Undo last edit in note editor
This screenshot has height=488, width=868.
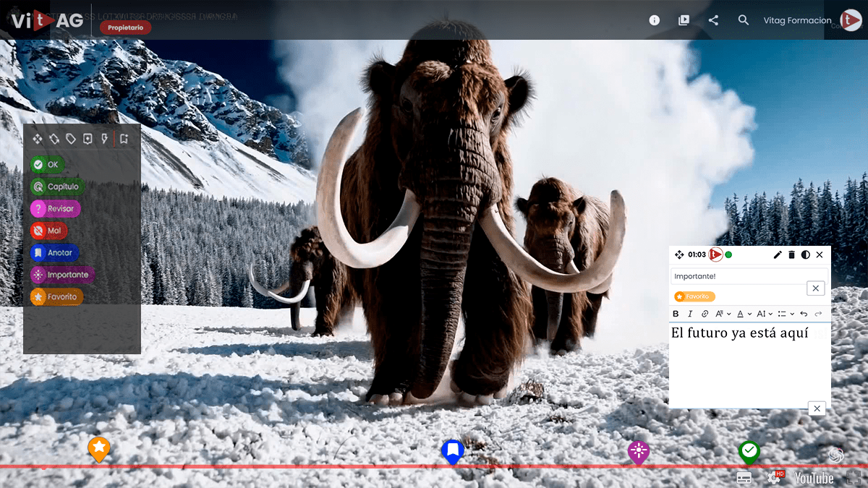804,314
